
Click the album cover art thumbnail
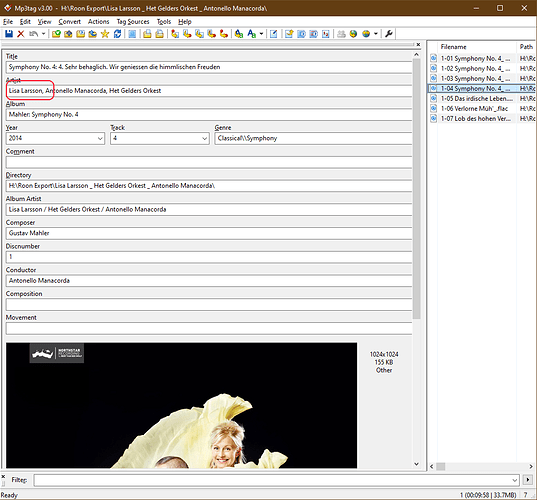tap(182, 405)
